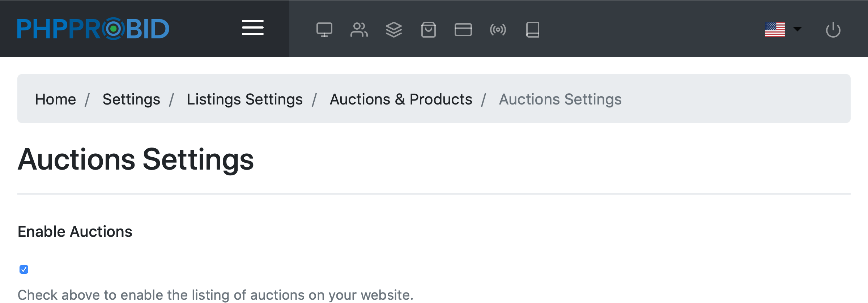Navigate to Listings Settings breadcrumb
This screenshot has height=303, width=868.
244,99
